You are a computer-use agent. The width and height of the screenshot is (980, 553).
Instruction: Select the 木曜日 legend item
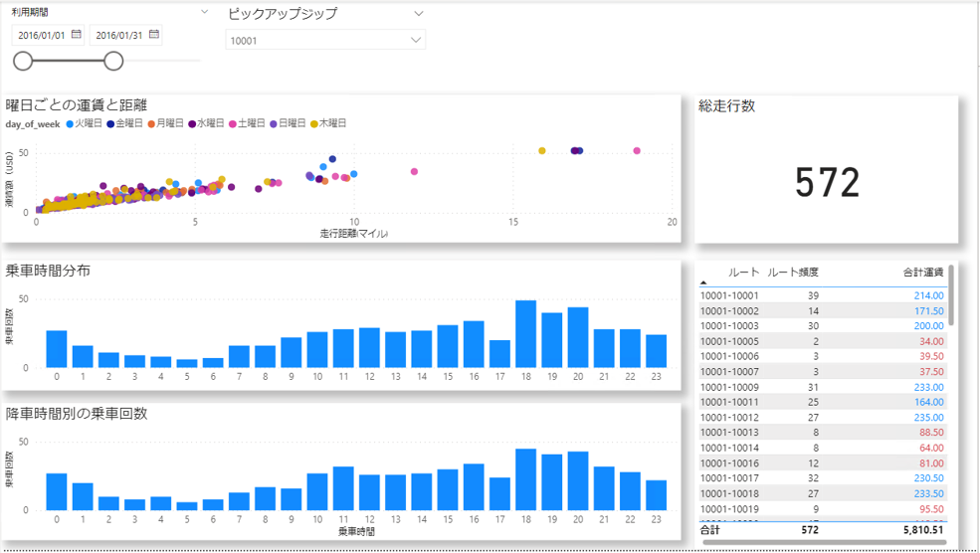333,124
